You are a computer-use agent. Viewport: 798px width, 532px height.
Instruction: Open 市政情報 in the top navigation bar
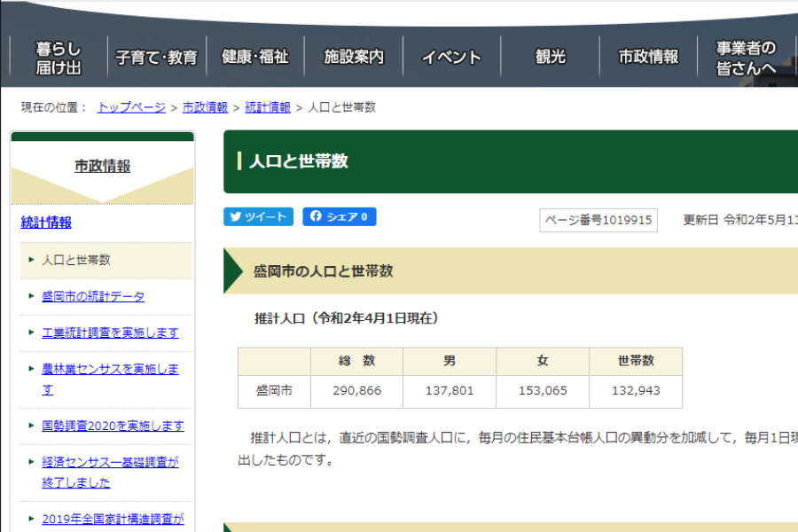648,58
